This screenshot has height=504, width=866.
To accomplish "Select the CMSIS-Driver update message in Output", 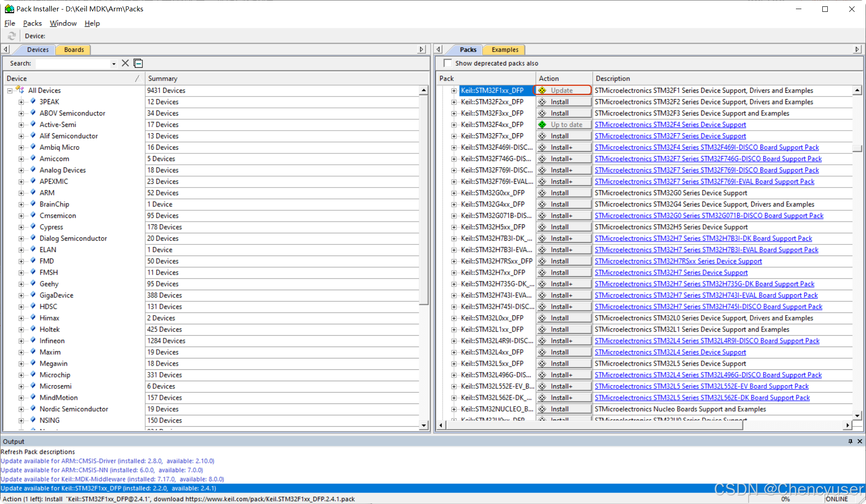I will click(107, 461).
